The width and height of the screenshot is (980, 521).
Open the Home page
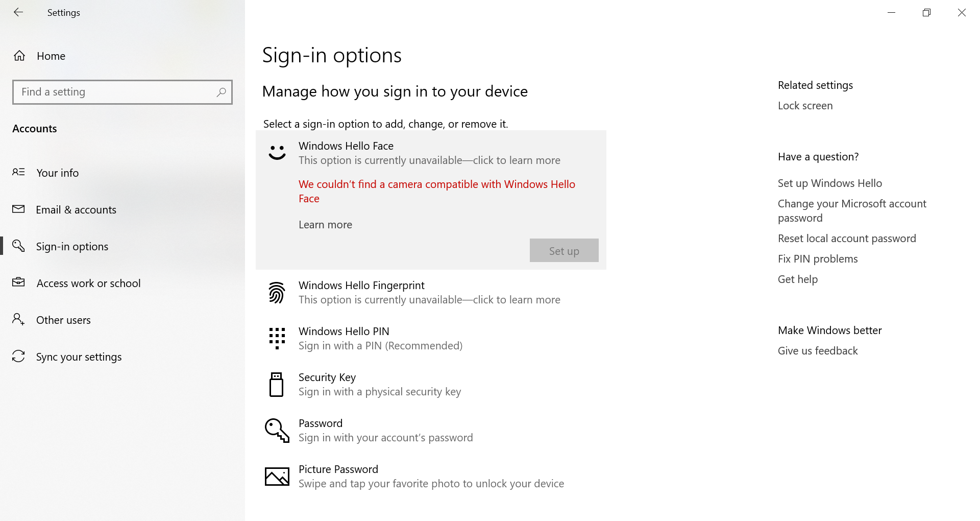[x=122, y=56]
